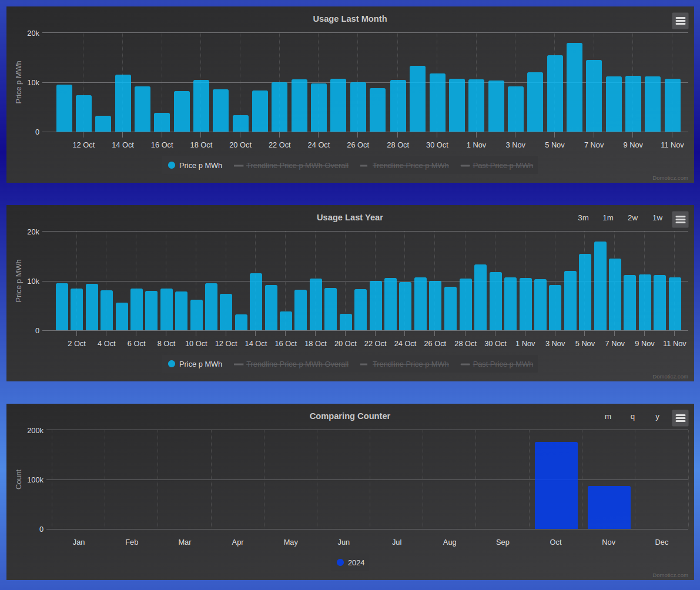Open Domoticz.com link in Usage Last Year chart
This screenshot has height=590, width=700.
(x=670, y=377)
